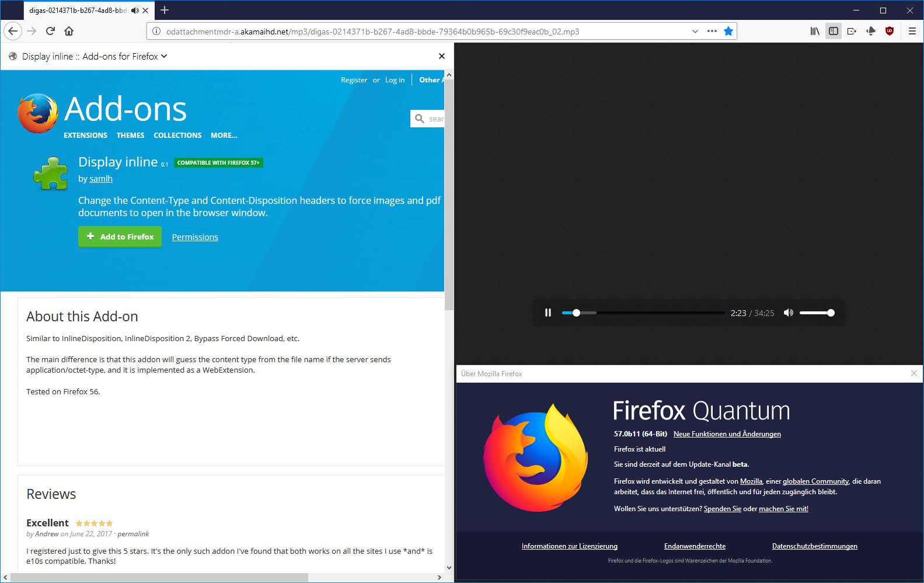This screenshot has height=583, width=924.
Task: Open the Datenschutzbestimmungen link
Action: coord(814,546)
